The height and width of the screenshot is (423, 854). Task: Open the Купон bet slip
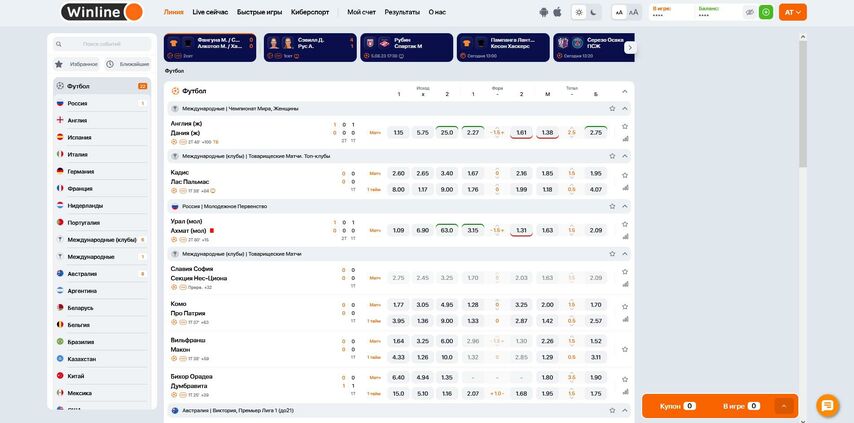tap(678, 406)
